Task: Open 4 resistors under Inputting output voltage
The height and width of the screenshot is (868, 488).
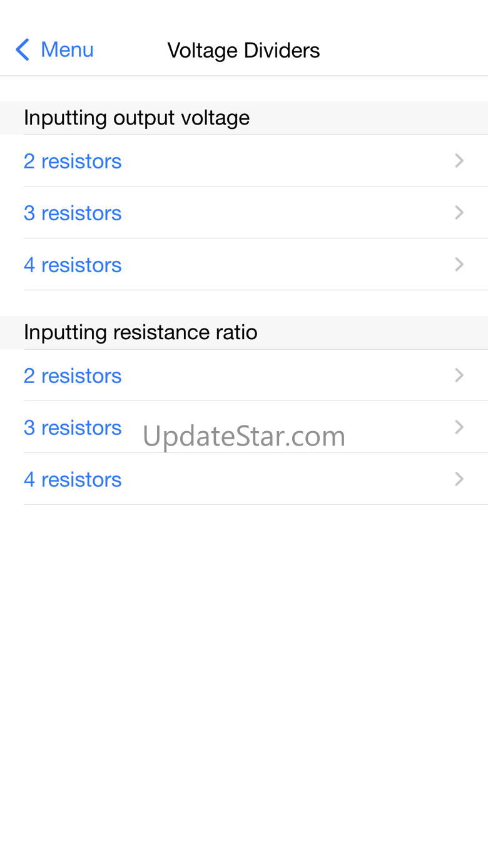Action: click(x=73, y=265)
